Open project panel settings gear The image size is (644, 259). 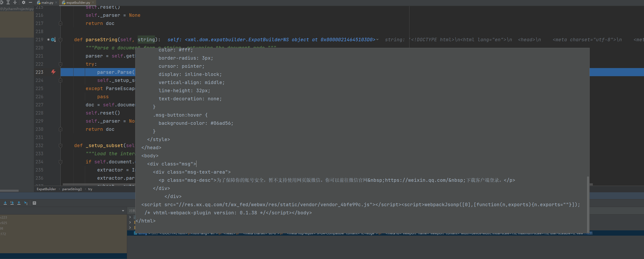coord(24,2)
